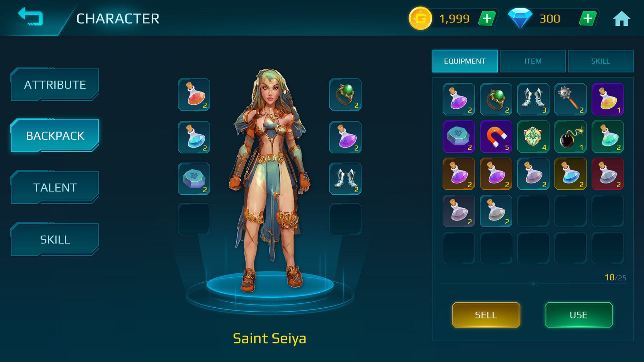Open the ATTRIBUTE menu

(x=55, y=85)
